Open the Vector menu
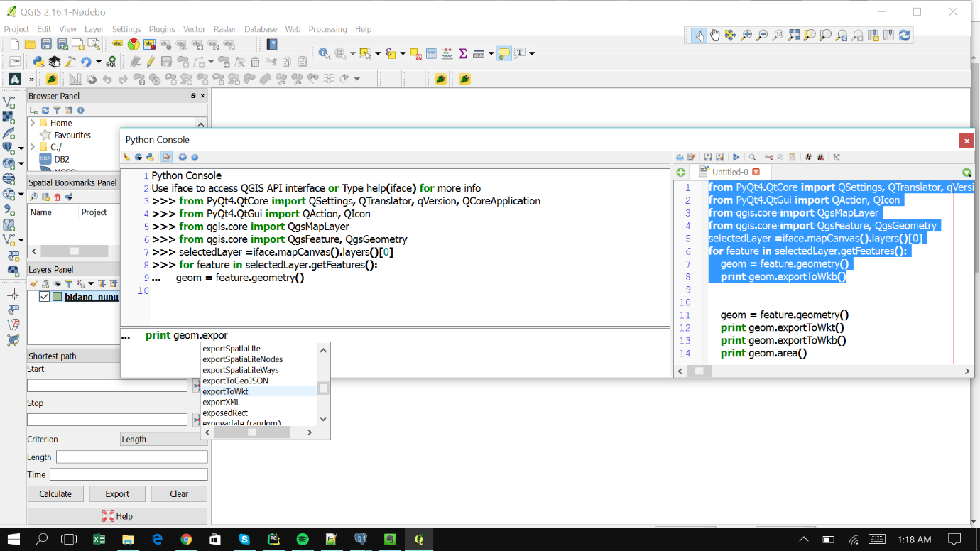The width and height of the screenshot is (980, 551). tap(194, 29)
